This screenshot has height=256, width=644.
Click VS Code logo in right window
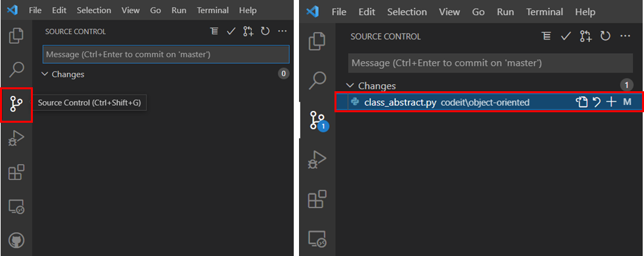click(x=313, y=12)
